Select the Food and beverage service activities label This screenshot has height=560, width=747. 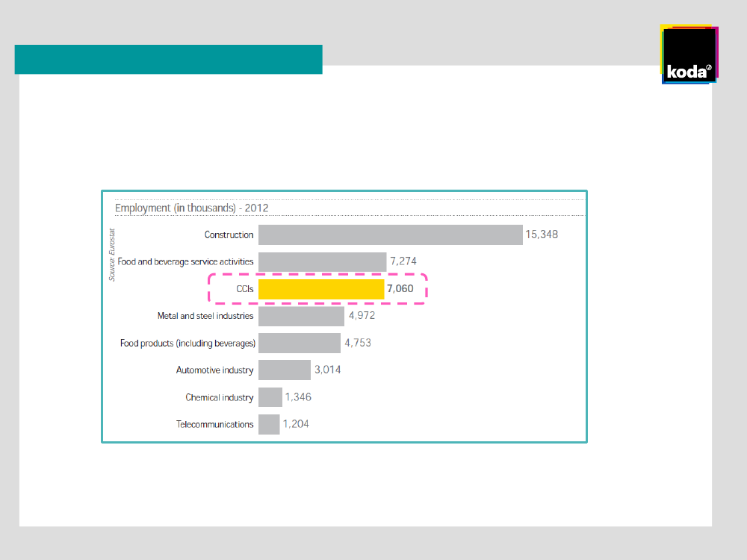tap(185, 262)
